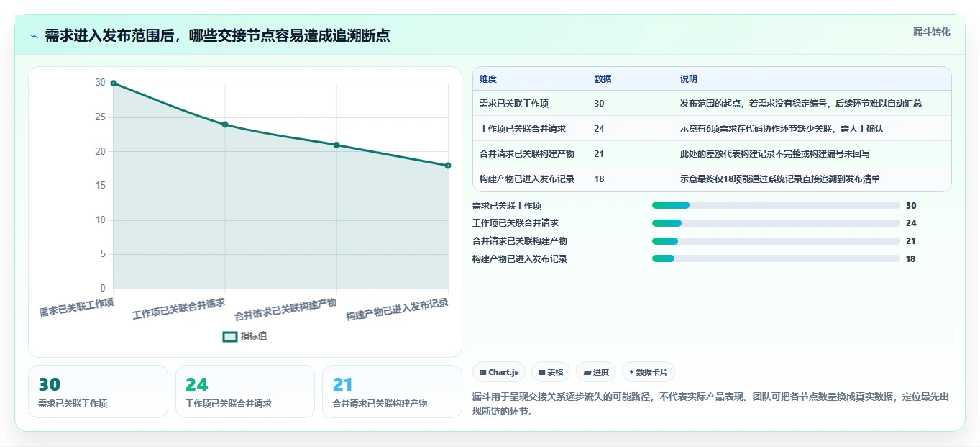Click the chart point valued 18
This screenshot has width=980, height=447.
point(448,166)
